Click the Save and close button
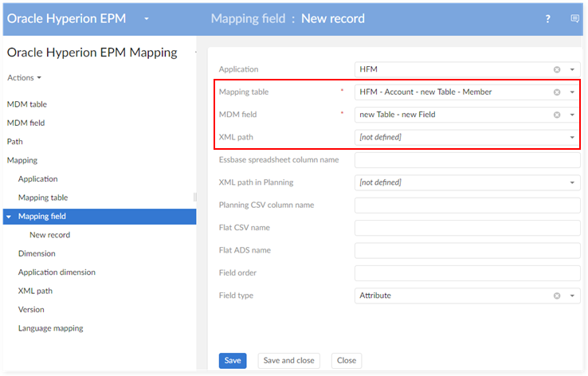The width and height of the screenshot is (588, 376). [288, 360]
